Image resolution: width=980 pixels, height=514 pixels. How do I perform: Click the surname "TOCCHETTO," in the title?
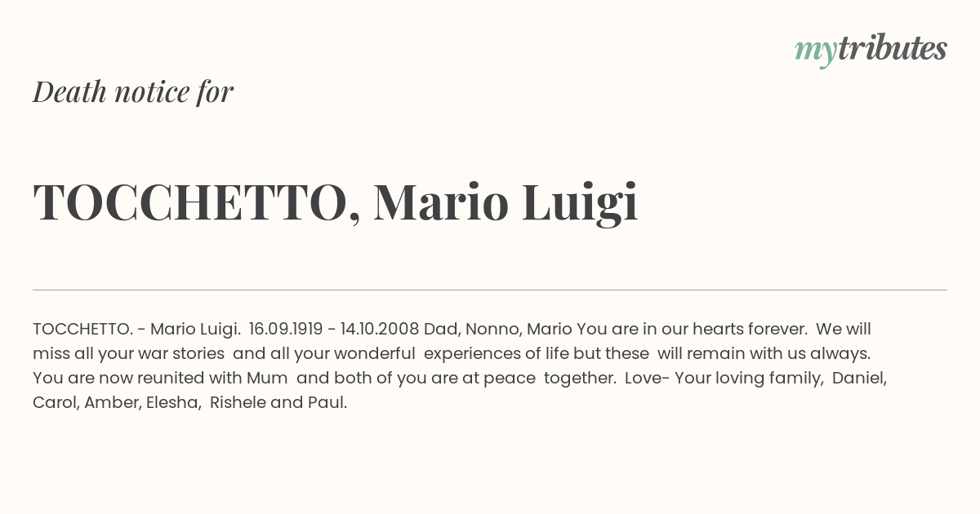(196, 203)
